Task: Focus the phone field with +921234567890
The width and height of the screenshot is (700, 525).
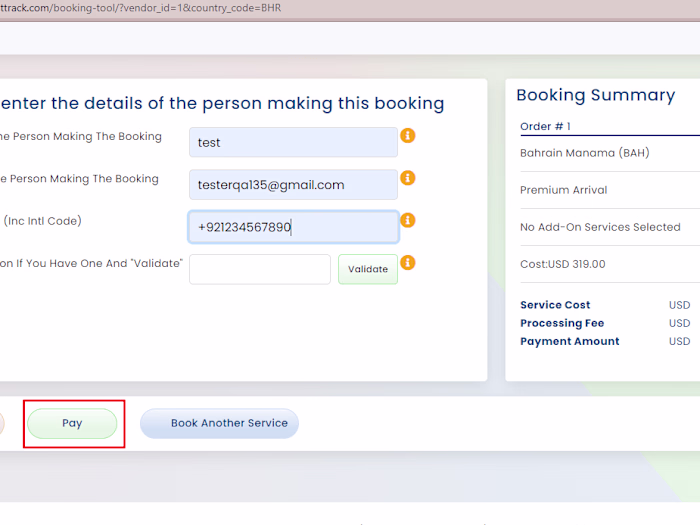Action: click(293, 227)
